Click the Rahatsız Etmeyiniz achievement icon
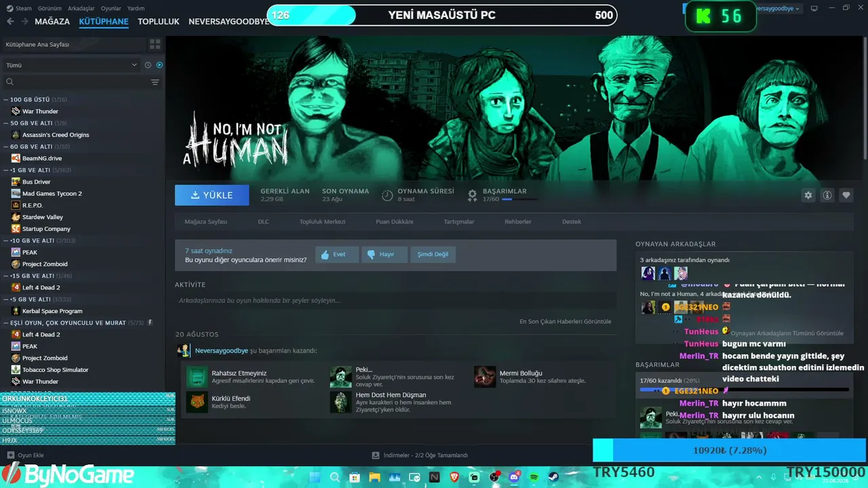The image size is (868, 488). coord(197,377)
